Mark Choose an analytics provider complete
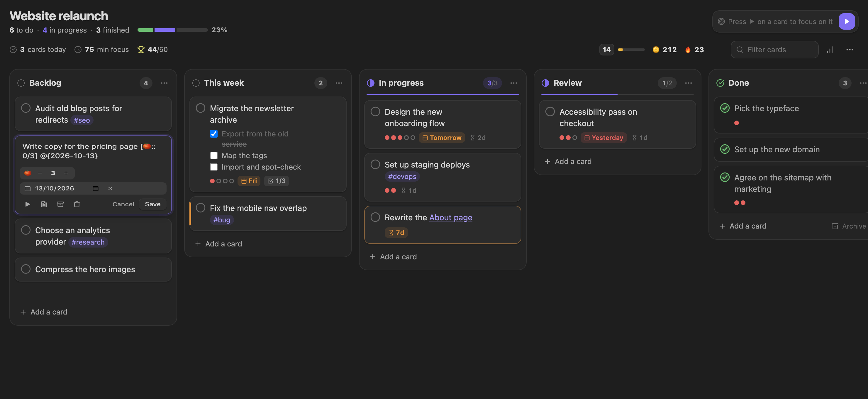Viewport: 868px width, 399px height. tap(26, 230)
